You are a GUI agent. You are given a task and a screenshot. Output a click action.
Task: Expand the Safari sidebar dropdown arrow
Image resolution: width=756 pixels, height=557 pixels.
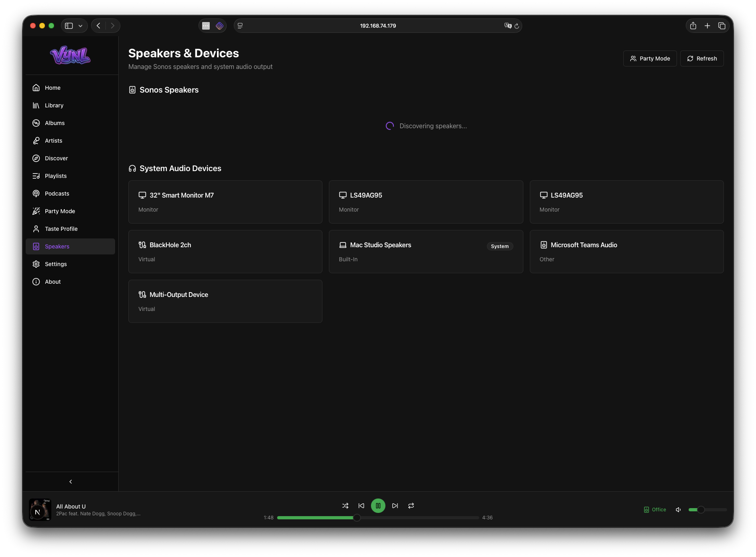81,26
